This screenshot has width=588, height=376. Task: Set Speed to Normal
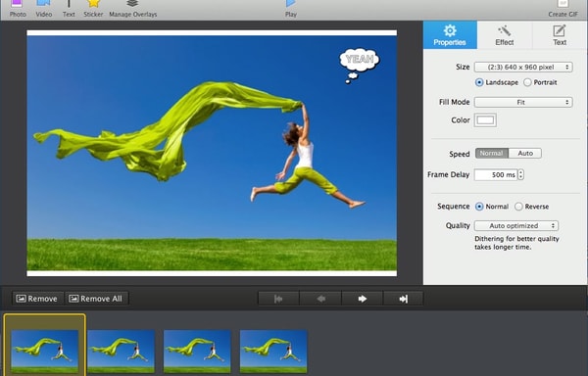492,153
